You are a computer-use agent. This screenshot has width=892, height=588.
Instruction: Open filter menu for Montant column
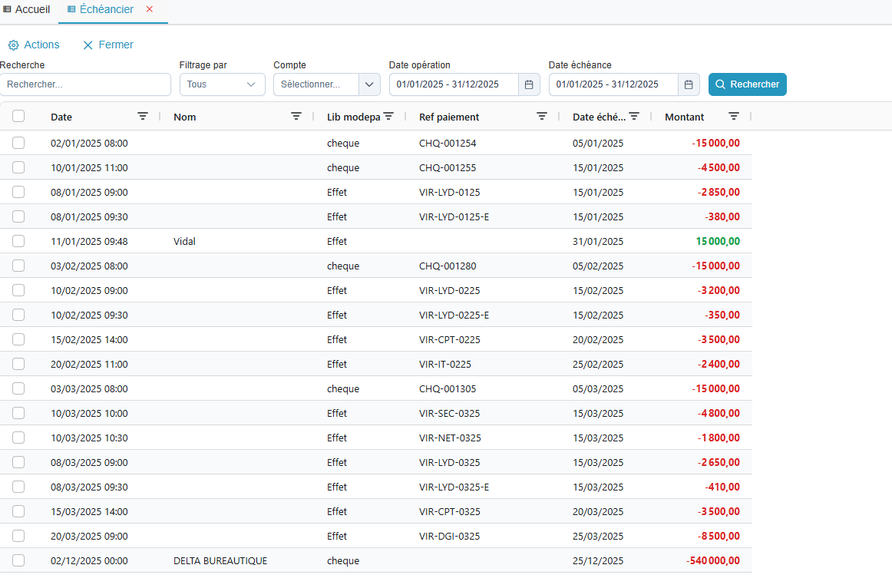(734, 117)
